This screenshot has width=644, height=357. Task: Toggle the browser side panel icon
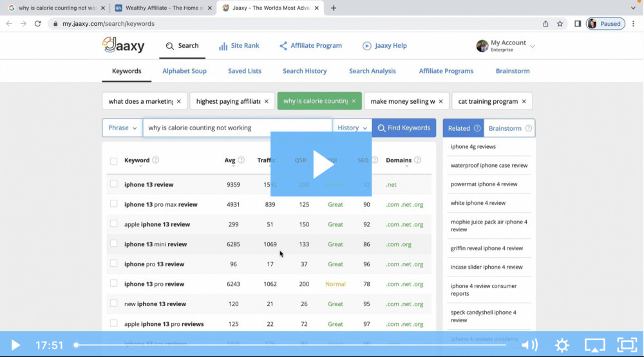point(578,24)
